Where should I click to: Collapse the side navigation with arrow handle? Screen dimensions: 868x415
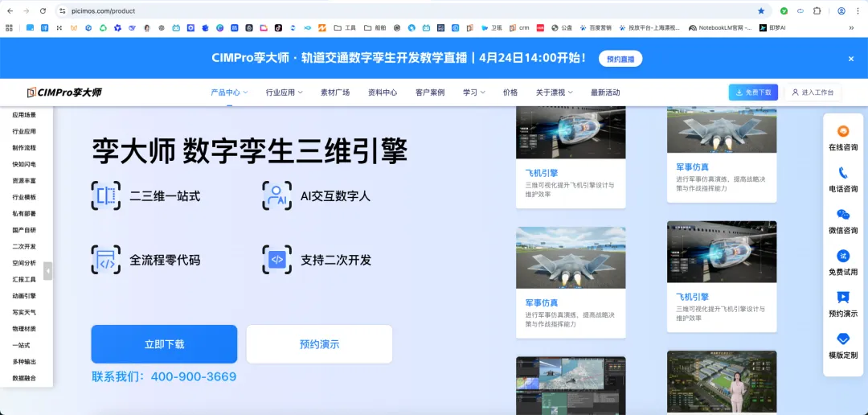(48, 271)
